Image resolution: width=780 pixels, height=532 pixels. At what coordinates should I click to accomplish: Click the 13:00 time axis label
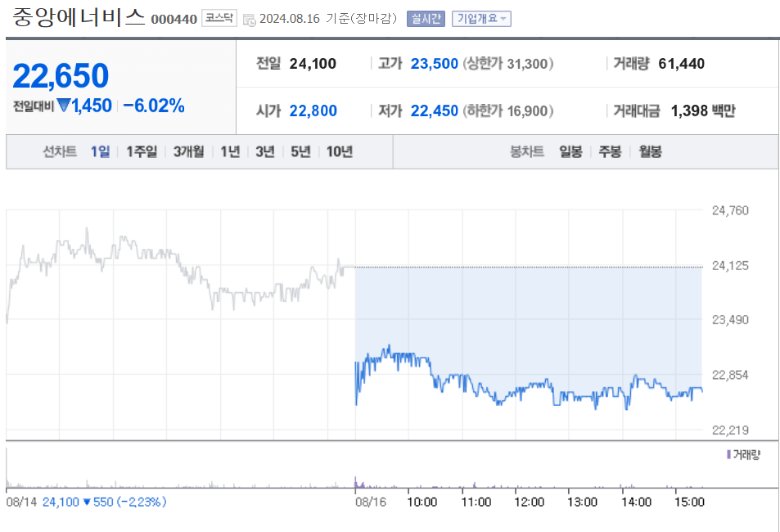coord(582,502)
